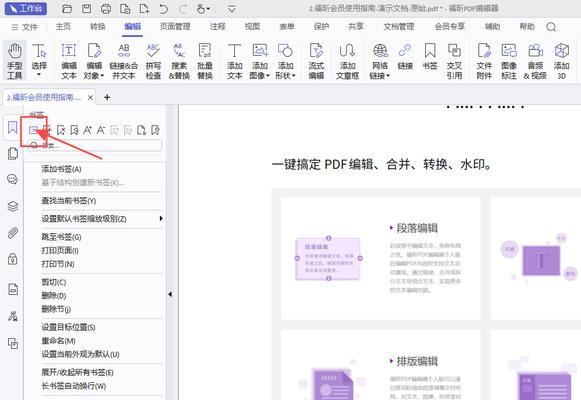Select the 手型工具 hand tool

[x=14, y=61]
